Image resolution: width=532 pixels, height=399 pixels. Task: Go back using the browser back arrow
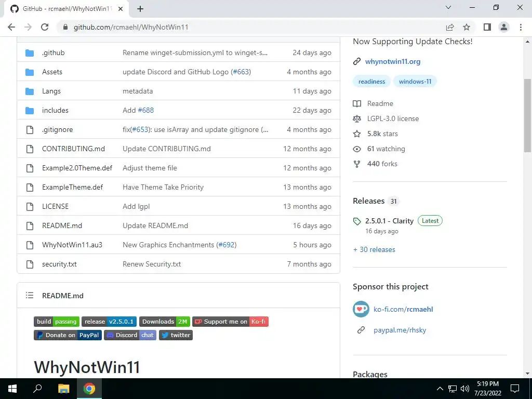(11, 27)
